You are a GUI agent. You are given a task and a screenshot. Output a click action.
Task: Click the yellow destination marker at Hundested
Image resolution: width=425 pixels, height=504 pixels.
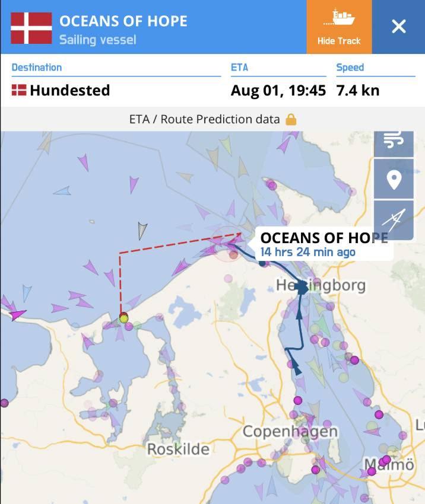pyautogui.click(x=123, y=318)
